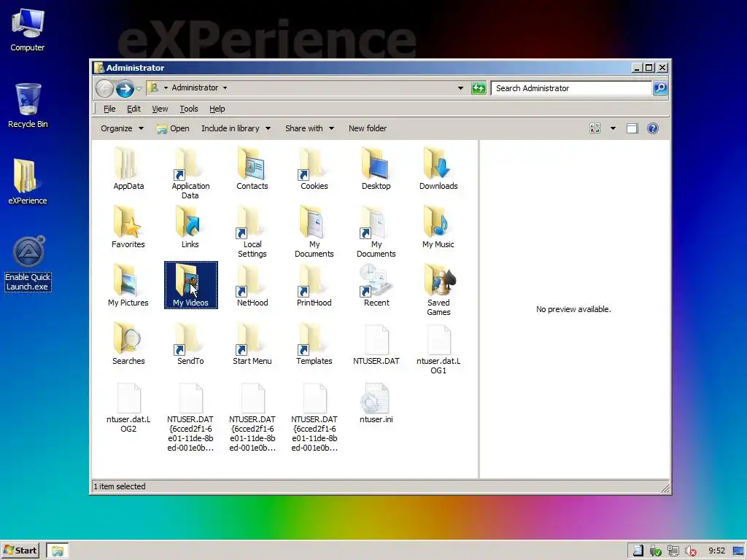Select the Favorites folder

coord(128,227)
